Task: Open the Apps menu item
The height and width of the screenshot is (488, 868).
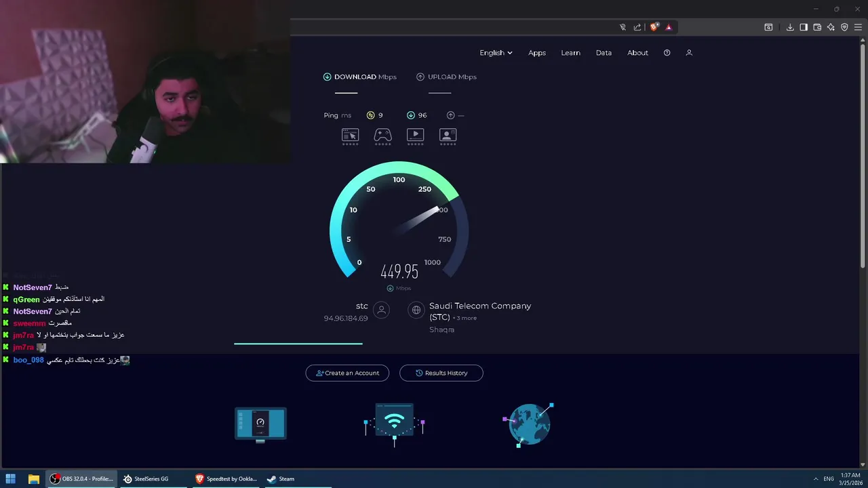Action: 537,53
